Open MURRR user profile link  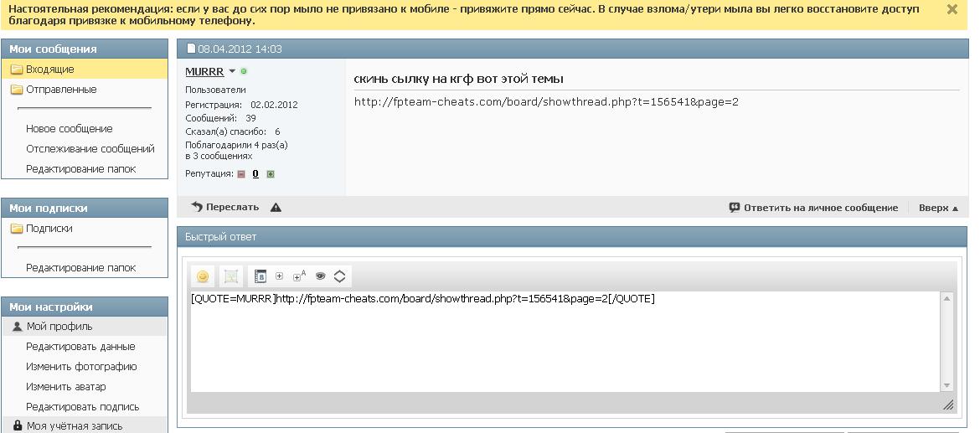(204, 72)
